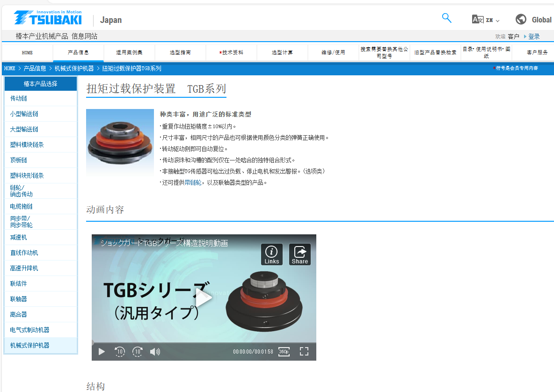The image size is (554, 392).
Task: Enter fullscreen mode on the video
Action: click(304, 352)
